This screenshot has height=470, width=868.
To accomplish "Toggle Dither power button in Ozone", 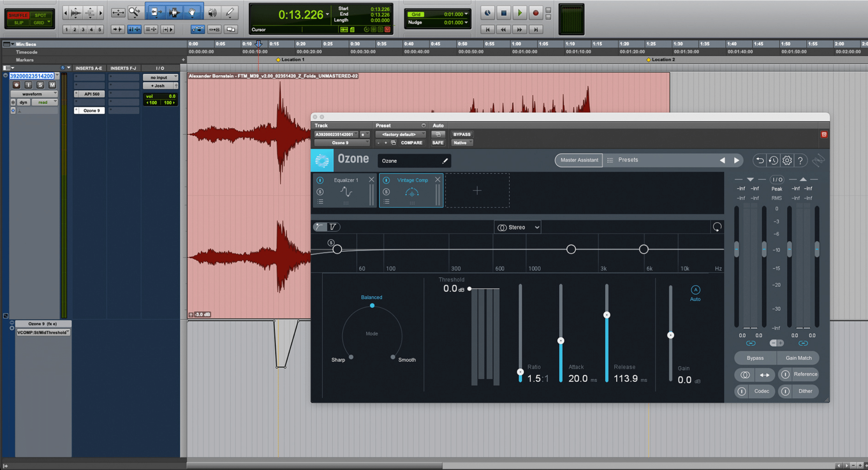I will point(785,391).
